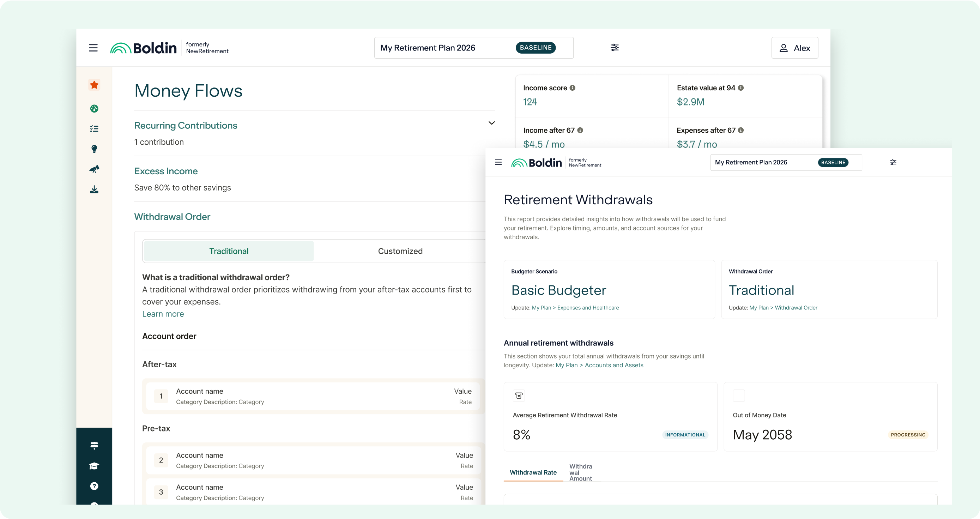Click the signpost icon in dark sidebar
The width and height of the screenshot is (980, 519).
pos(94,445)
